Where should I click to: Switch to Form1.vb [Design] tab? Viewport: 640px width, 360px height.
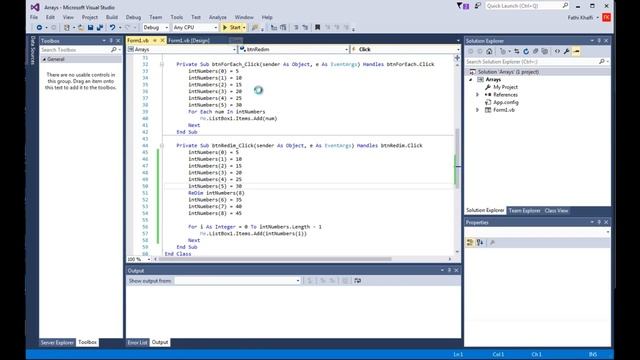click(x=189, y=40)
